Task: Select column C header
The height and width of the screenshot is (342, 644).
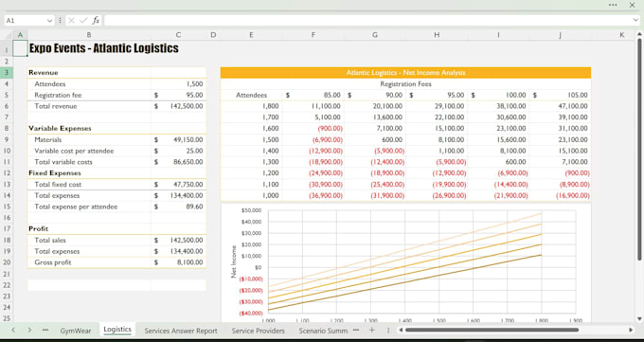Action: 178,35
